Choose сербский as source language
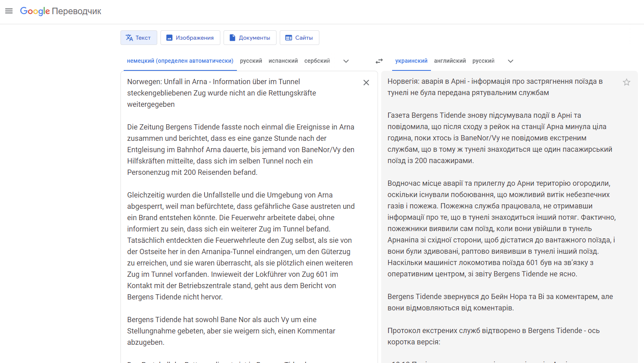644x363 pixels. click(x=317, y=61)
